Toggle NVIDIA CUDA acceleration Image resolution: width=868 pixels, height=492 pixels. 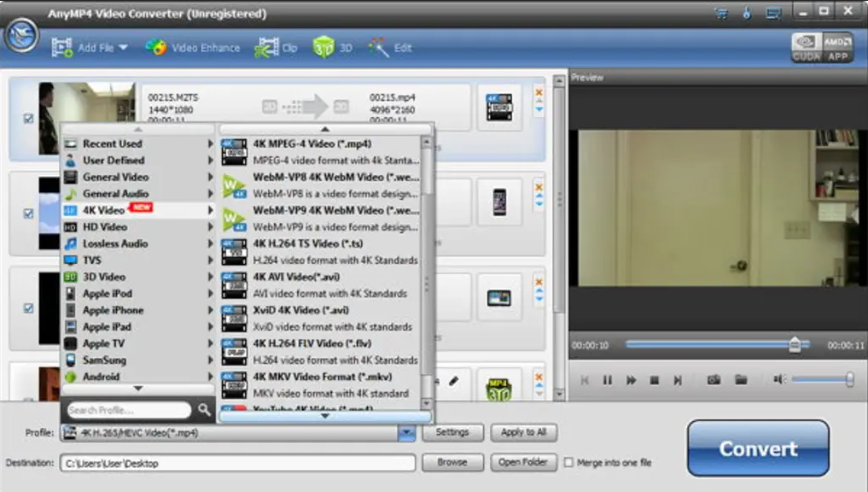point(806,48)
